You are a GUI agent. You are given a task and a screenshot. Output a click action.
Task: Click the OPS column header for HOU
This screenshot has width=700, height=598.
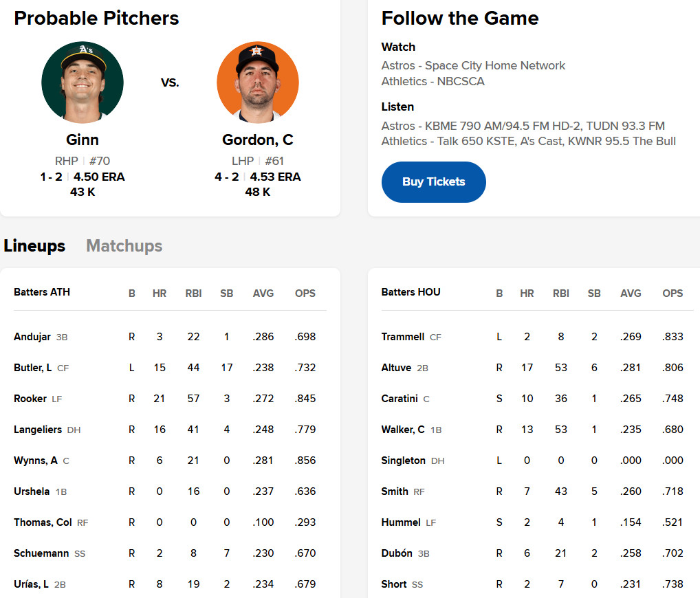tap(672, 293)
